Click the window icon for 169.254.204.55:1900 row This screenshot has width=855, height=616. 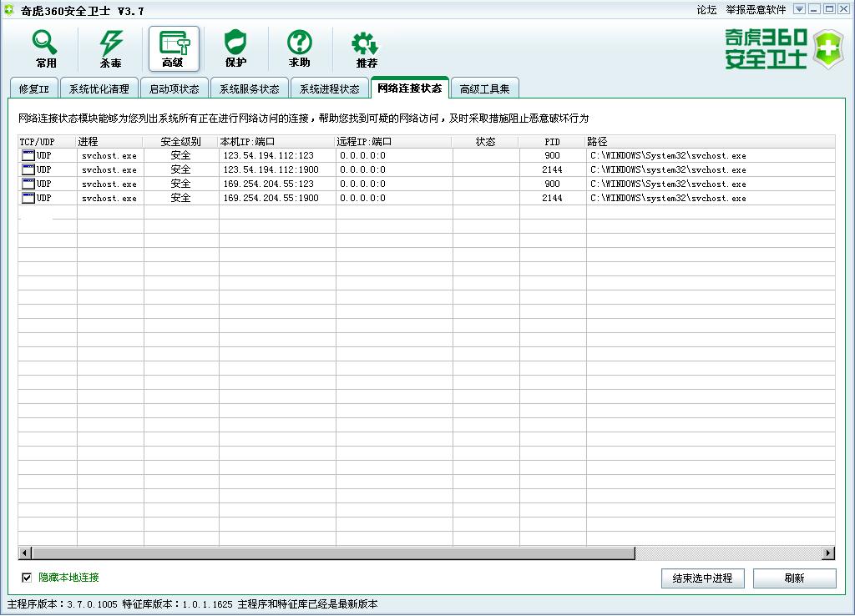(x=28, y=198)
